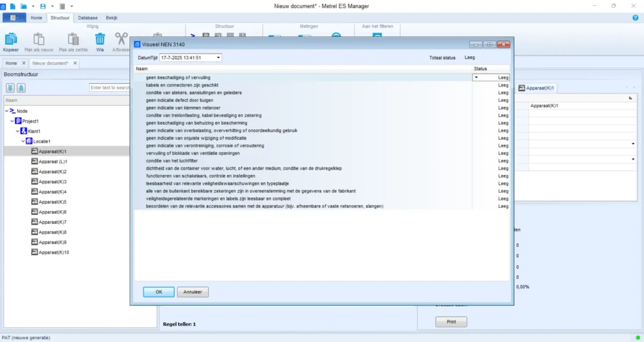644x342 pixels.
Task: Click the expand-all icon in Boomstructuur panel
Action: coord(10,88)
